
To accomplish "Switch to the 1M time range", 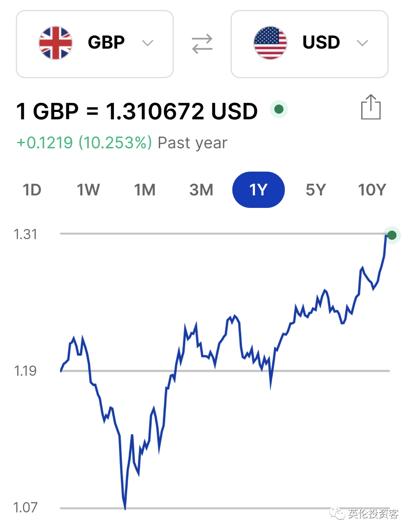I will [x=145, y=190].
